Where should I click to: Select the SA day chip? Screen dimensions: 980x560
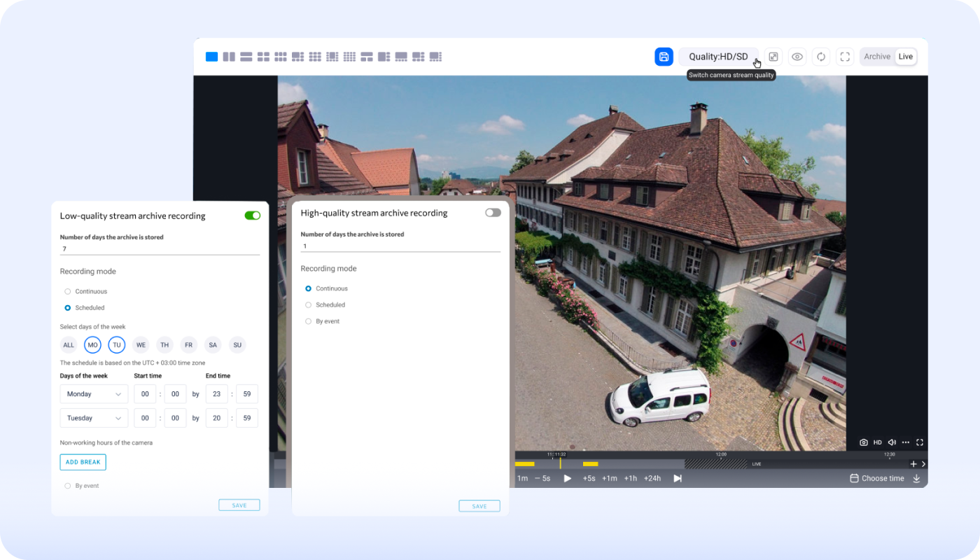[213, 344]
